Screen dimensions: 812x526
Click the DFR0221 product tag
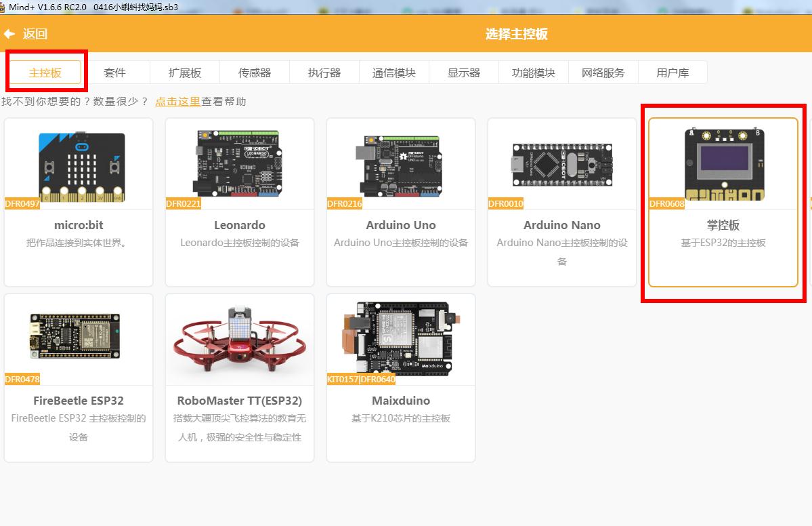[x=184, y=203]
